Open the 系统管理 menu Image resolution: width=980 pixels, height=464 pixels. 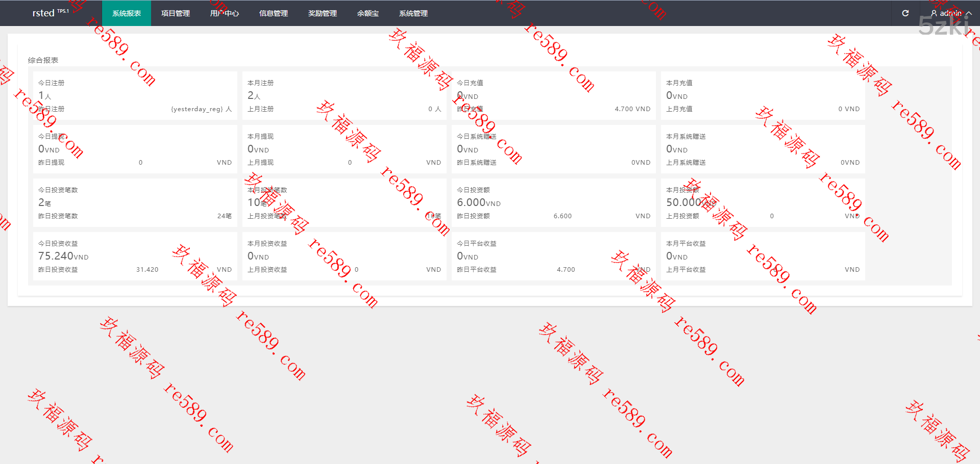tap(413, 13)
